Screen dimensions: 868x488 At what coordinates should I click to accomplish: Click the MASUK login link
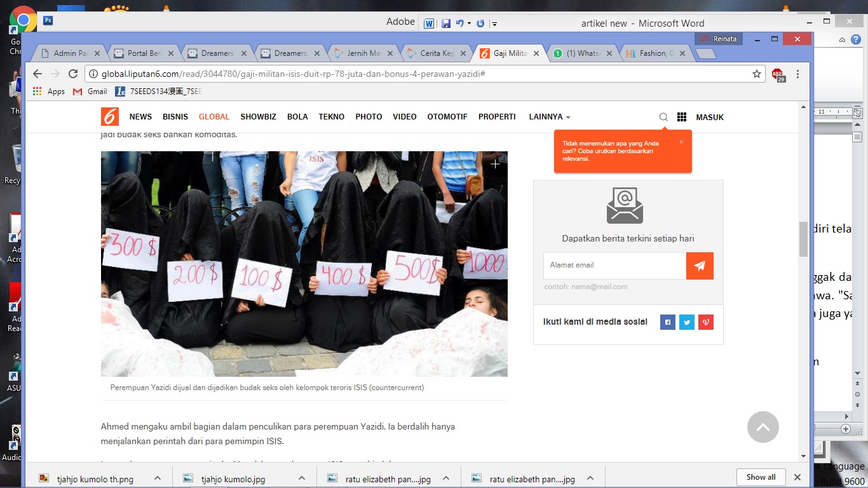pyautogui.click(x=710, y=117)
